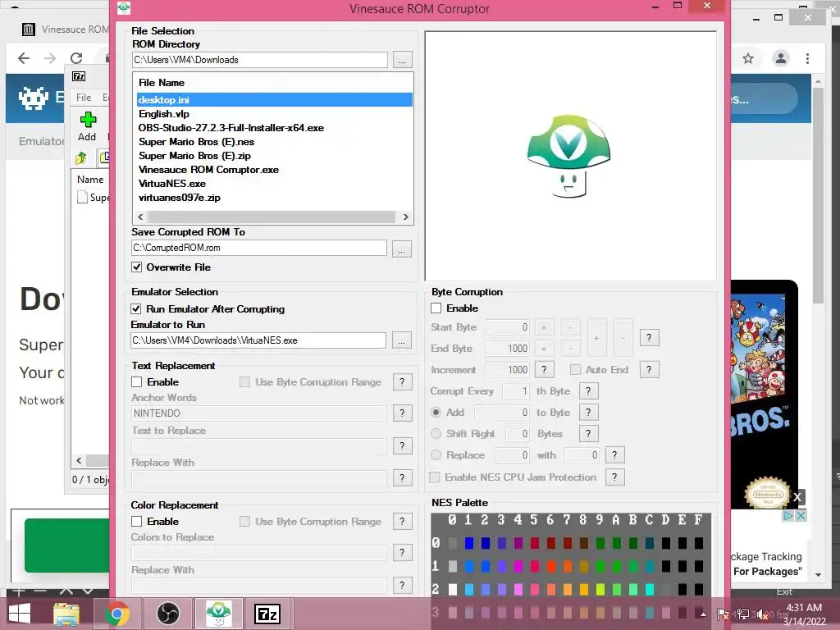Enable Color Replacement checkbox
The height and width of the screenshot is (630, 840).
pos(137,521)
